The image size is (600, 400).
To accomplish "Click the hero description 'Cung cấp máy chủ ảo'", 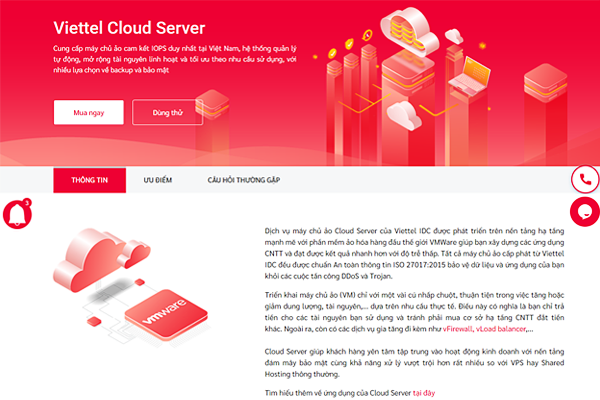I will click(175, 59).
